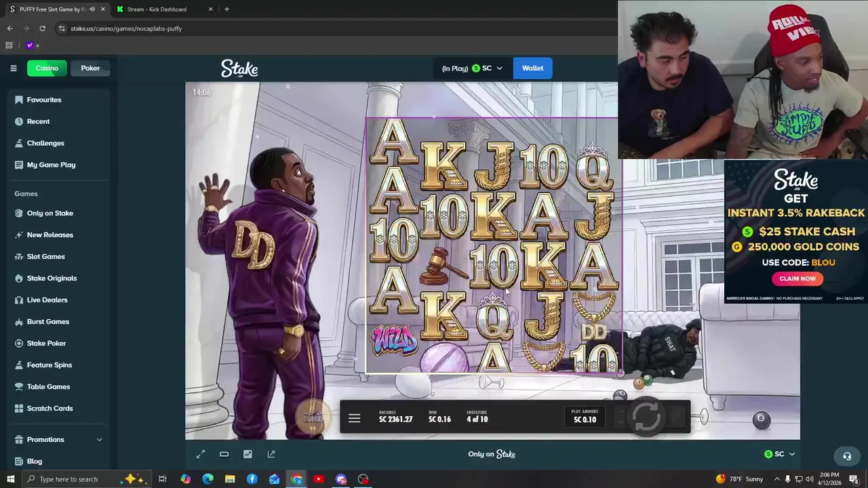
Task: Close the Kick Dashboard tab
Action: click(x=210, y=9)
